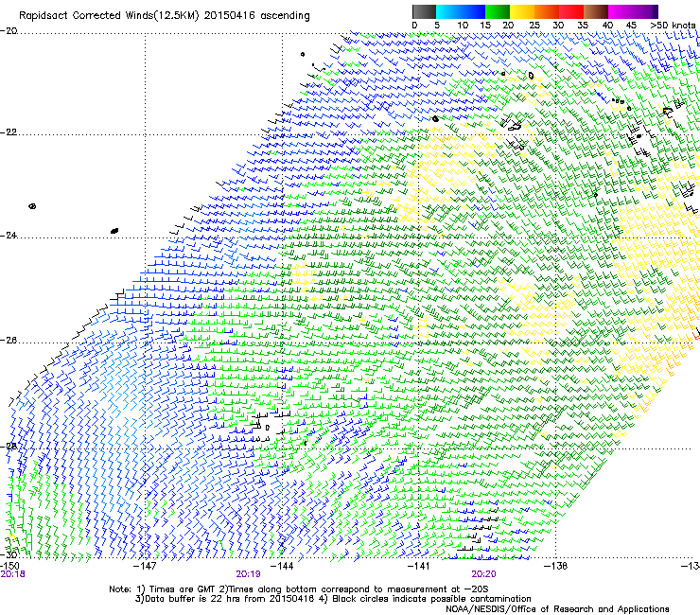Click the "-20" latitude axis label
This screenshot has height=615, width=700.
[x=9, y=31]
